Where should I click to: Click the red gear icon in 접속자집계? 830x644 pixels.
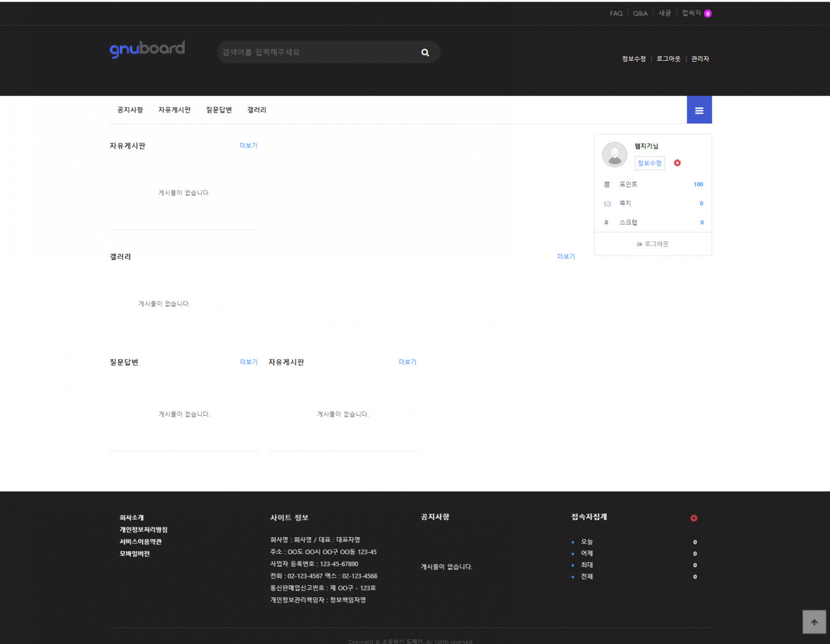(694, 518)
